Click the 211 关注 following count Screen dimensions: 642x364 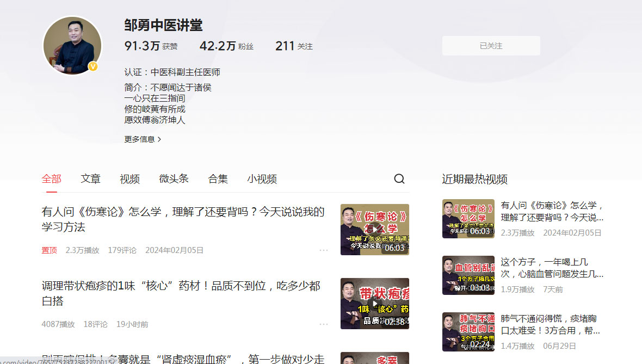(x=294, y=46)
